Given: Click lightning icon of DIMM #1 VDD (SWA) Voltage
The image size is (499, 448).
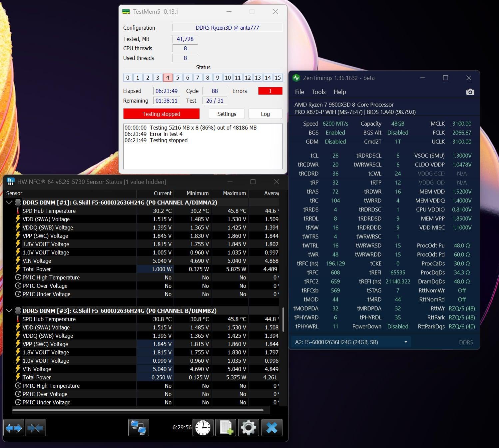Looking at the screenshot, I should (x=18, y=219).
